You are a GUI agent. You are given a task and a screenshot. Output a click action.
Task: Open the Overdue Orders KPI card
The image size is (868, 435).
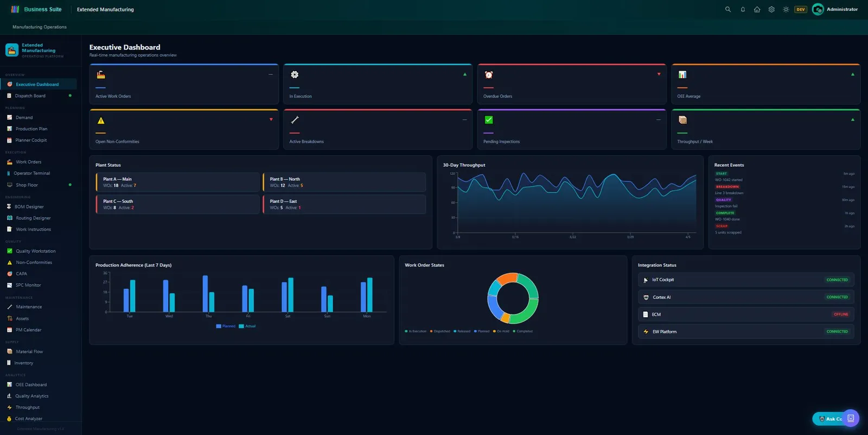(x=572, y=84)
